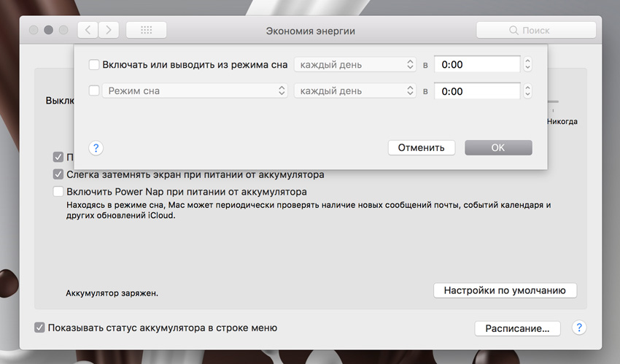The image size is (620, 364).
Task: Show all preferences grid button
Action: coord(146,30)
